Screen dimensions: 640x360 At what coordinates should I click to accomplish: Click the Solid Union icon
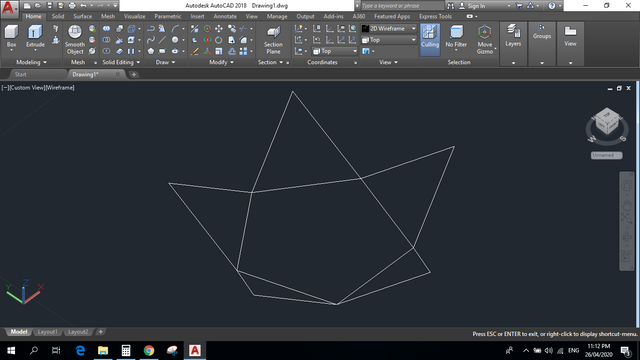pos(107,29)
